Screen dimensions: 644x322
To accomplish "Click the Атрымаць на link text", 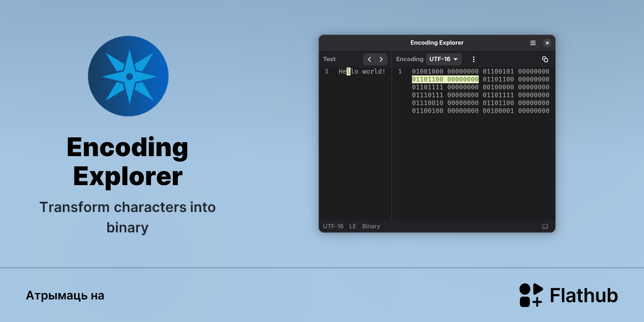I will pos(65,296).
